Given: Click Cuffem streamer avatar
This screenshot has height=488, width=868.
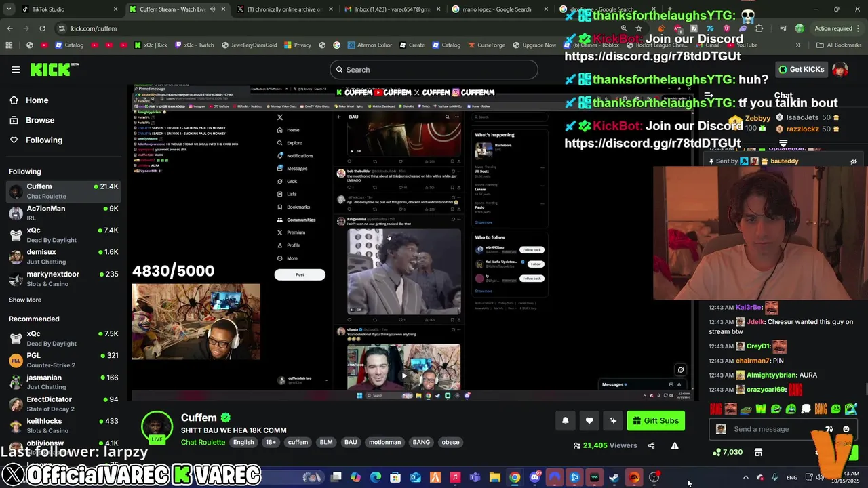Looking at the screenshot, I should tap(157, 427).
